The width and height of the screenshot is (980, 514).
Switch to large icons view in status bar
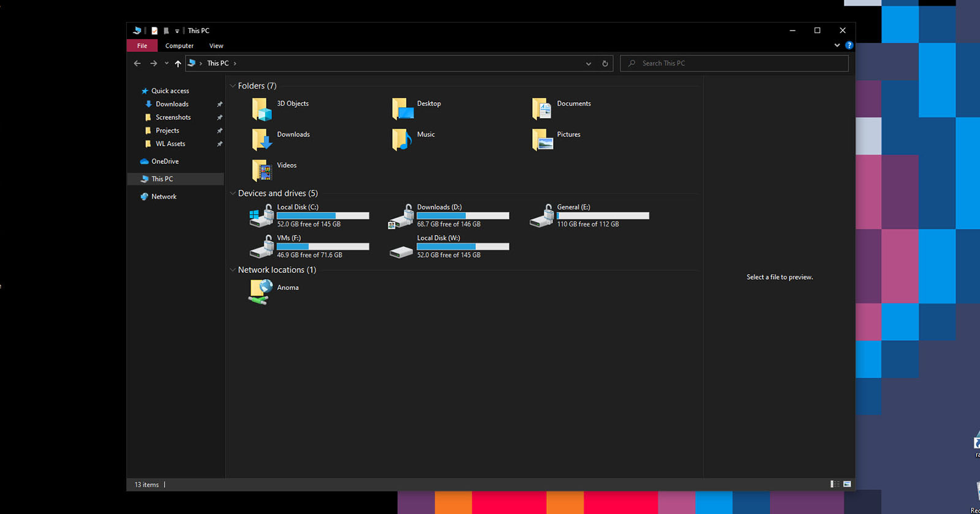(847, 484)
